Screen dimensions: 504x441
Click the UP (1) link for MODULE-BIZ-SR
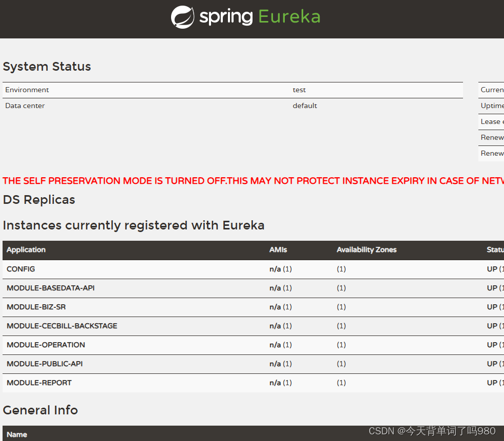pos(494,307)
